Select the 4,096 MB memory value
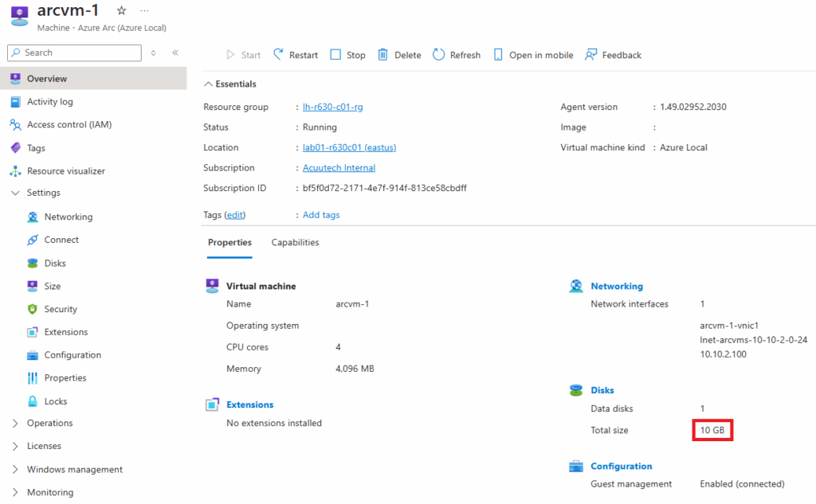This screenshot has height=504, width=816. (x=355, y=369)
